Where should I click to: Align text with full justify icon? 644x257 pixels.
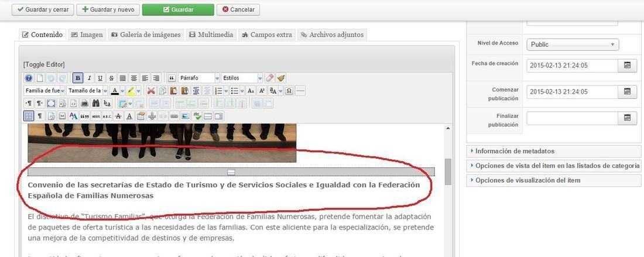123,78
